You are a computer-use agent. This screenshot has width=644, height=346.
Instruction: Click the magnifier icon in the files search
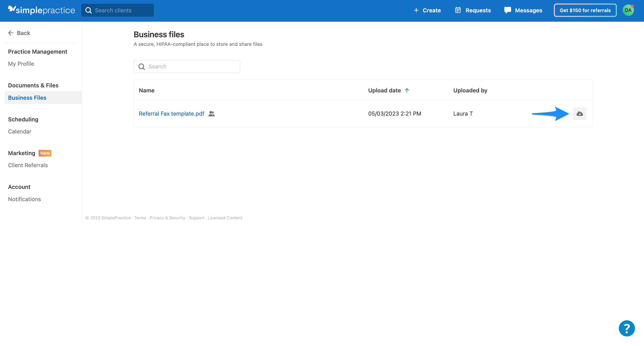pyautogui.click(x=142, y=67)
